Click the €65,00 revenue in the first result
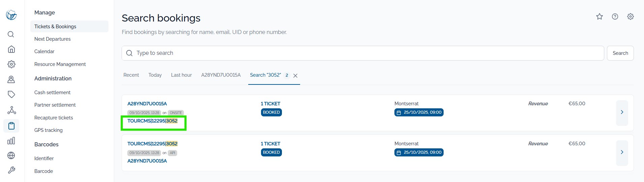This screenshot has width=644, height=182. 577,104
